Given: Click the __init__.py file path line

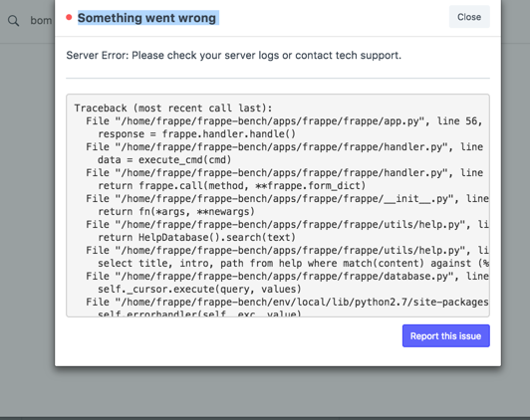Looking at the screenshot, I should tap(287, 198).
